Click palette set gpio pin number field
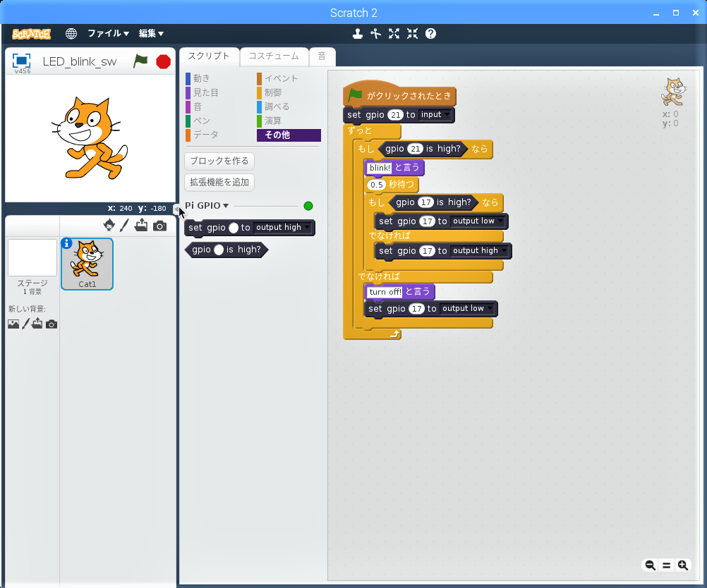 [x=233, y=228]
